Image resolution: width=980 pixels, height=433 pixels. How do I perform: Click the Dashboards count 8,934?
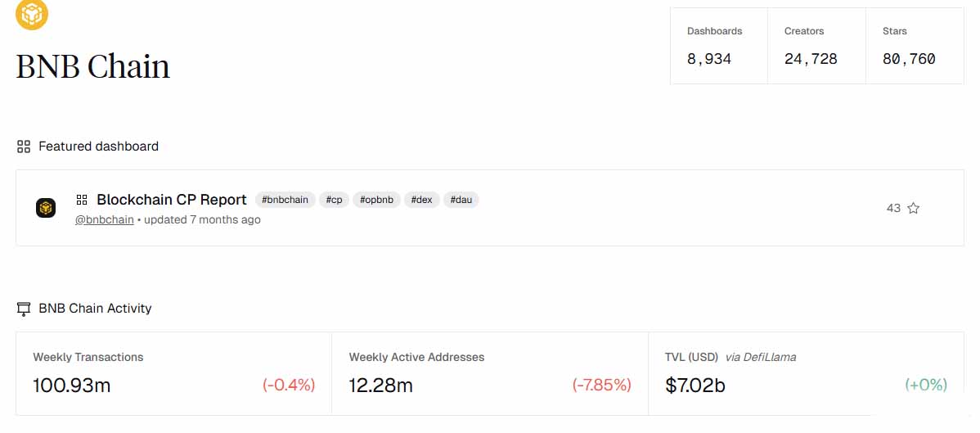(x=709, y=59)
